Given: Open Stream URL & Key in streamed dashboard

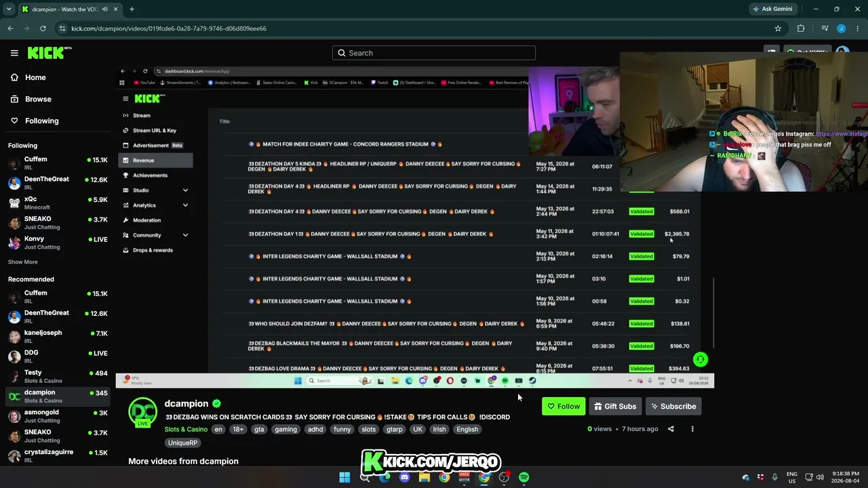Looking at the screenshot, I should (x=155, y=131).
